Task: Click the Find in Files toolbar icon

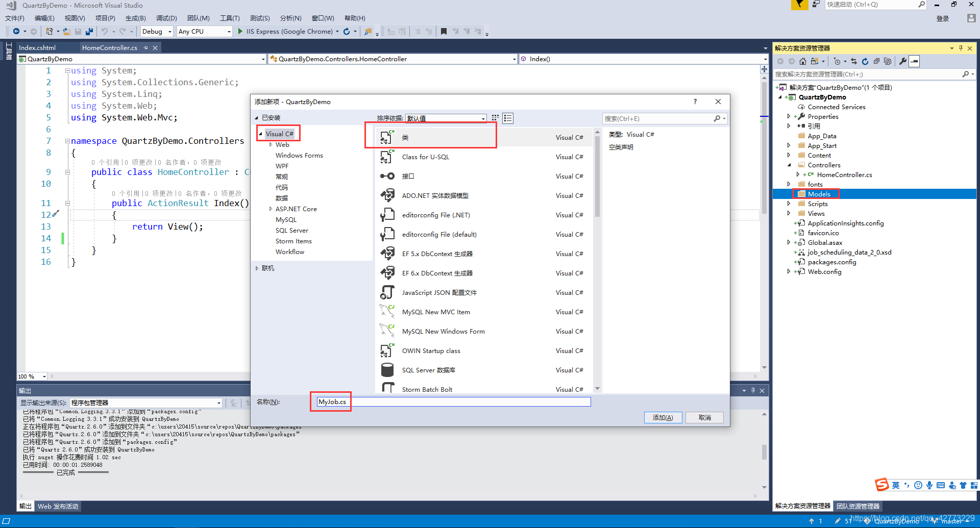Action: click(x=367, y=32)
